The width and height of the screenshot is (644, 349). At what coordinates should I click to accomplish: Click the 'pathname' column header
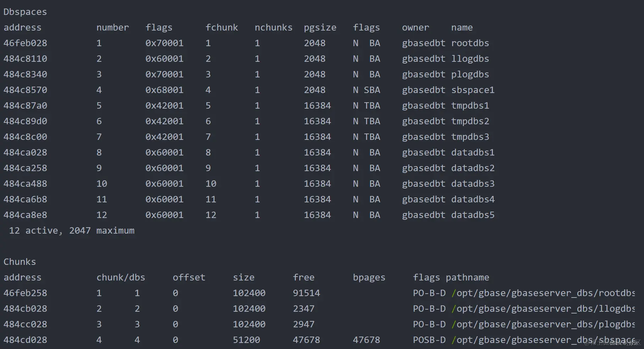pyautogui.click(x=467, y=278)
